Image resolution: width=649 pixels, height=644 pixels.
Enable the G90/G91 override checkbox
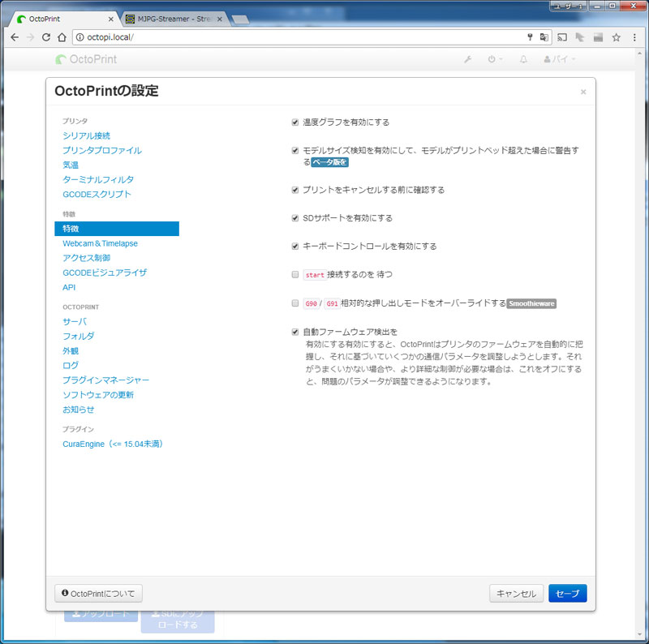[295, 303]
